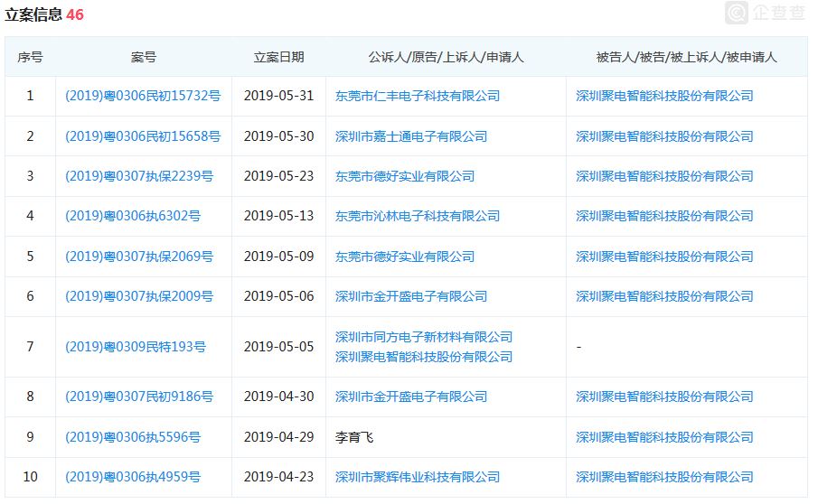The image size is (818, 504).
Task: Open plaintiff 东莞市沁林电子科技有限公司
Action: tap(418, 216)
